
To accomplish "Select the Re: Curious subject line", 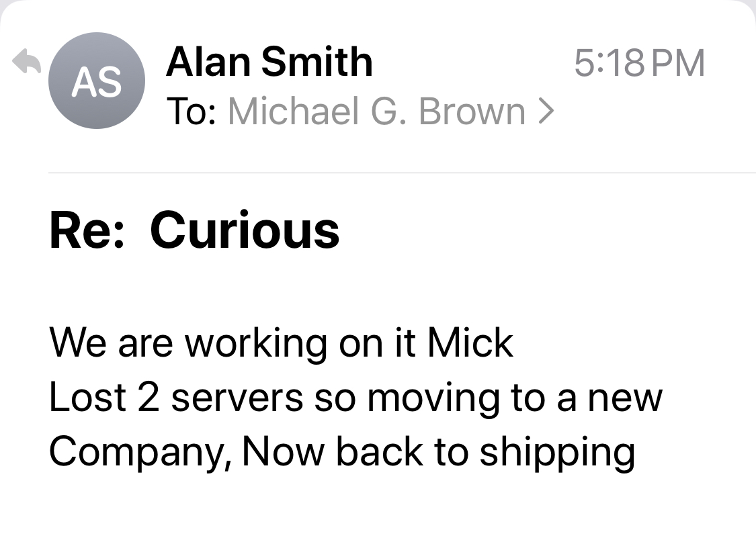I will click(x=194, y=230).
